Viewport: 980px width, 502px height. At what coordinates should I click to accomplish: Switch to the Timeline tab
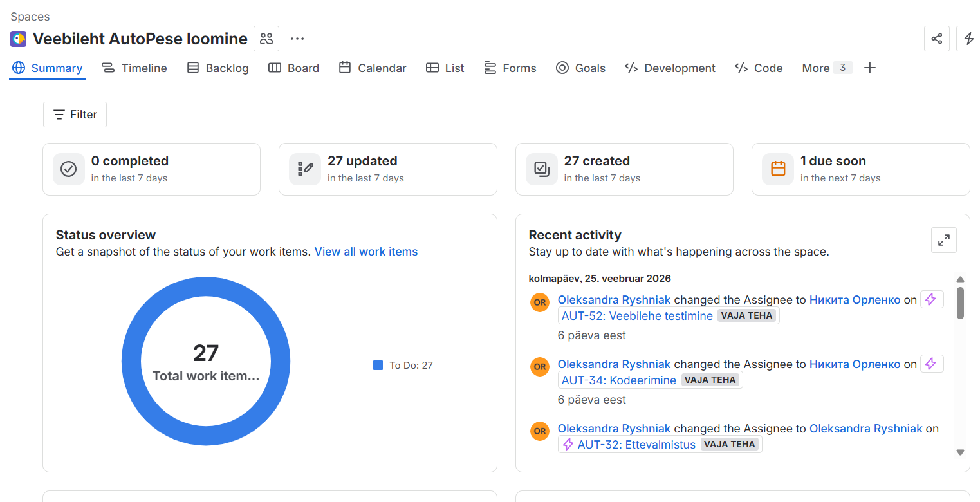(134, 68)
